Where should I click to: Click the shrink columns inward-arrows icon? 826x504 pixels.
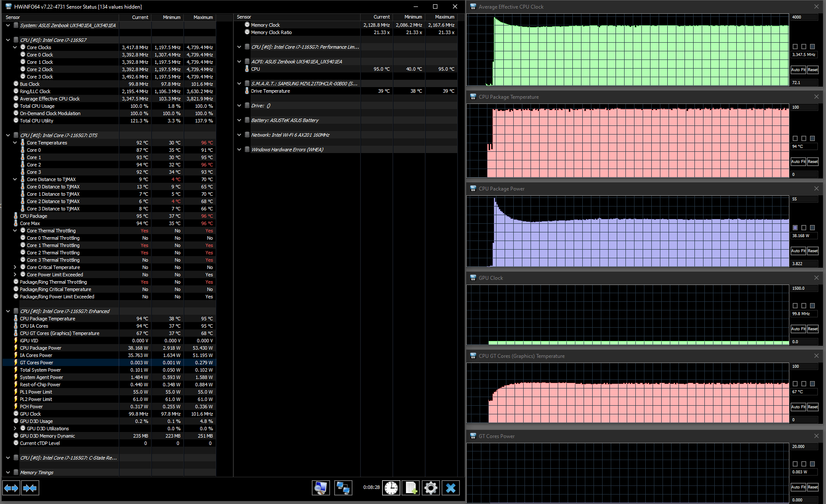point(30,488)
